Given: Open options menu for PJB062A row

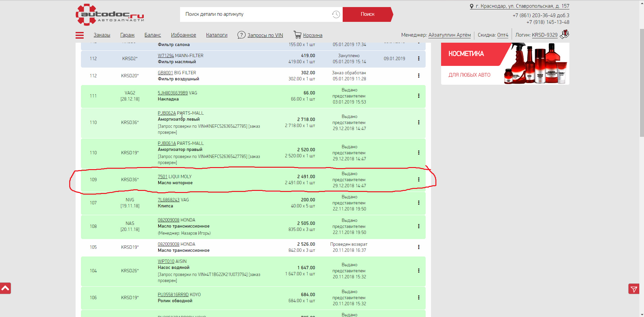Looking at the screenshot, I should [x=419, y=122].
